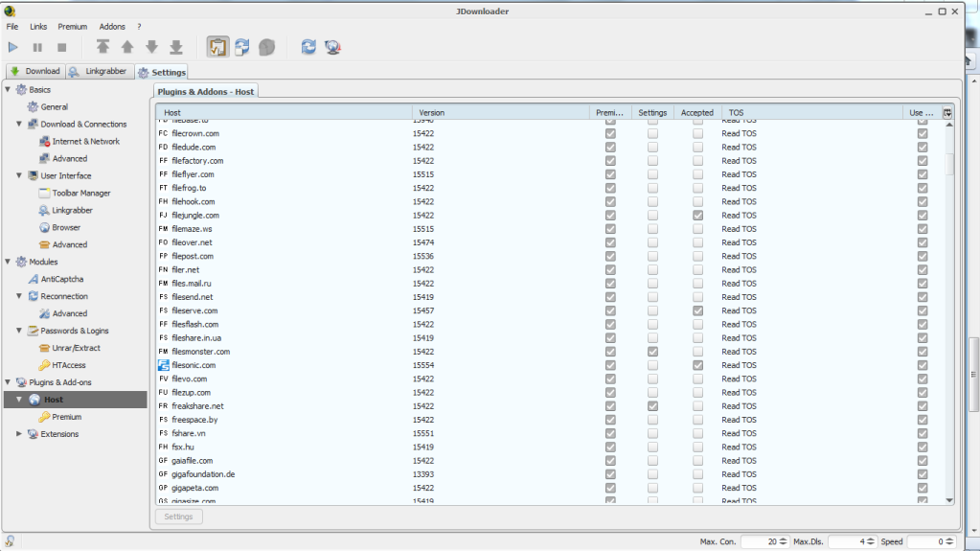The height and width of the screenshot is (551, 980).
Task: Toggle Accepted checkbox for filejungle.com
Action: pyautogui.click(x=697, y=216)
